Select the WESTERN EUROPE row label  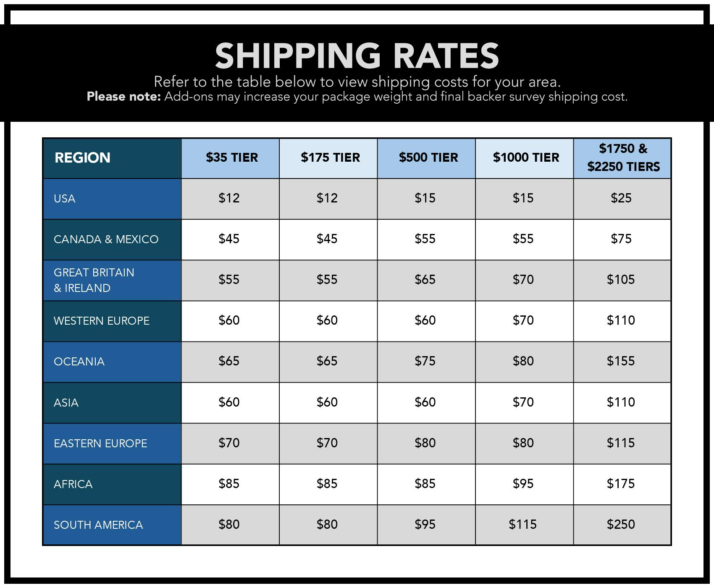pos(102,321)
